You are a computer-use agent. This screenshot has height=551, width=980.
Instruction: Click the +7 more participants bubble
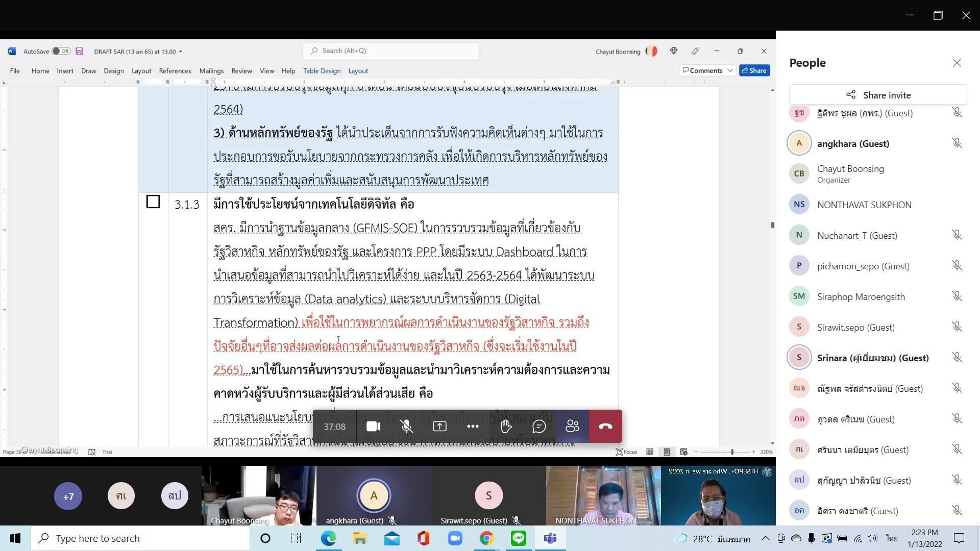click(x=68, y=496)
